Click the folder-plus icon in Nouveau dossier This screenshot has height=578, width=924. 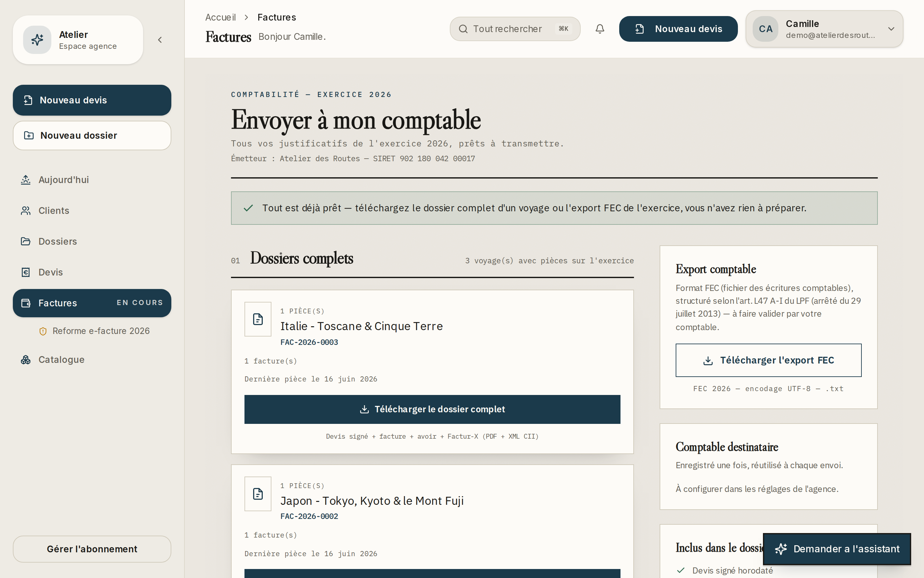click(29, 135)
